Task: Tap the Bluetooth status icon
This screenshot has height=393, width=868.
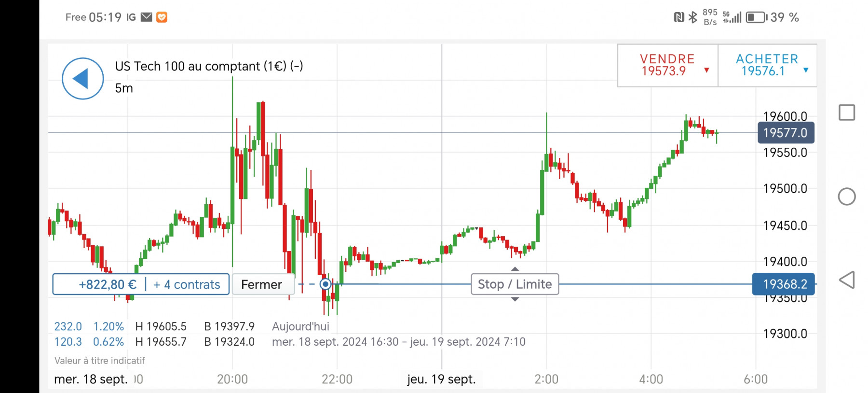Action: pos(693,17)
